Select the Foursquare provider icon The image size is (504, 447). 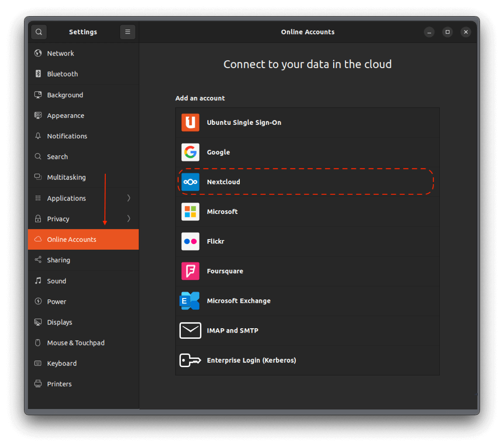[x=190, y=271]
